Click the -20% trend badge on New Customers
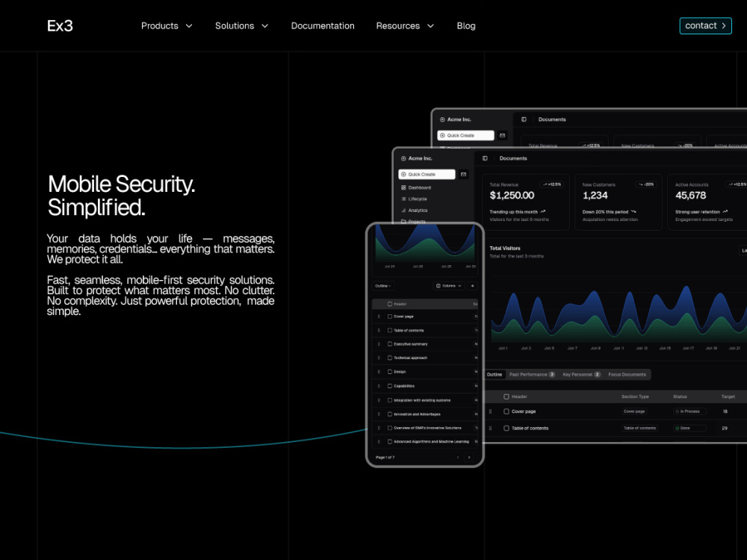Viewport: 747px width, 560px height. click(645, 184)
